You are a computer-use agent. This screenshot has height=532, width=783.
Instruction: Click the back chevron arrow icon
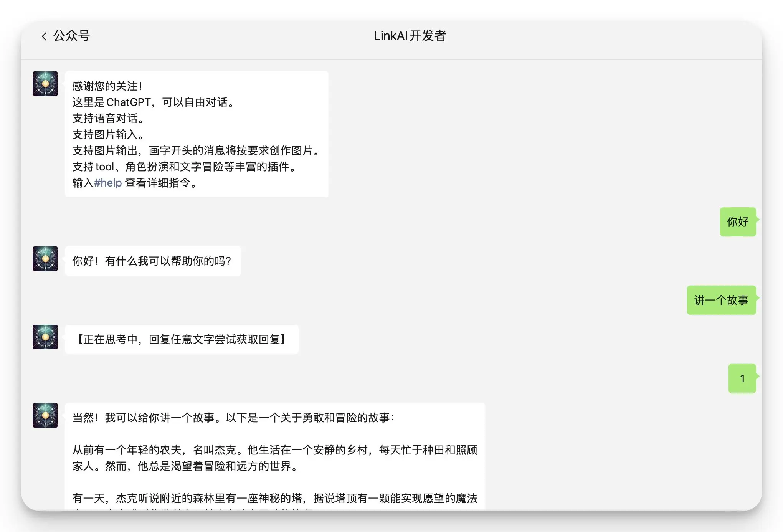click(x=44, y=36)
